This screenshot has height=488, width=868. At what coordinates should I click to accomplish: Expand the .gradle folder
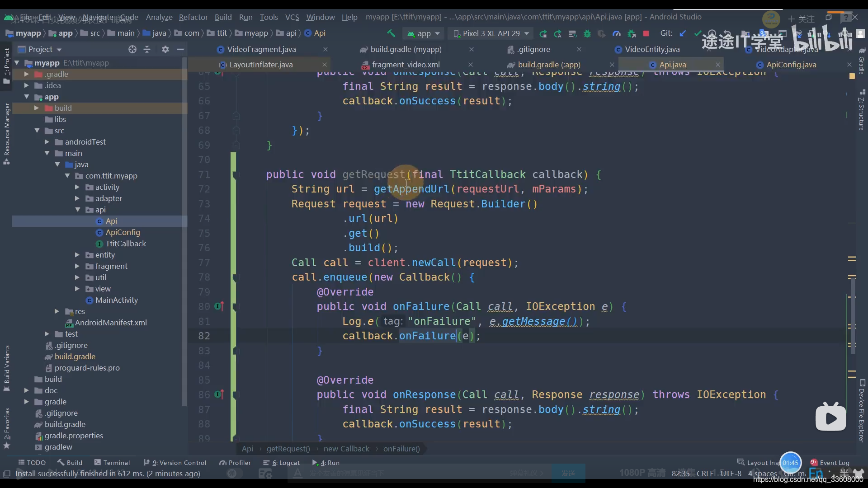(x=26, y=74)
